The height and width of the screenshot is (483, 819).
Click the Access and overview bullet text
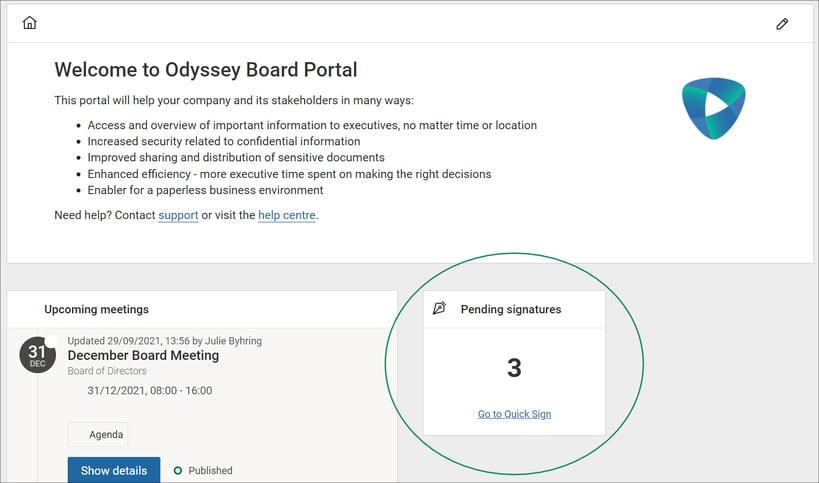coord(312,125)
